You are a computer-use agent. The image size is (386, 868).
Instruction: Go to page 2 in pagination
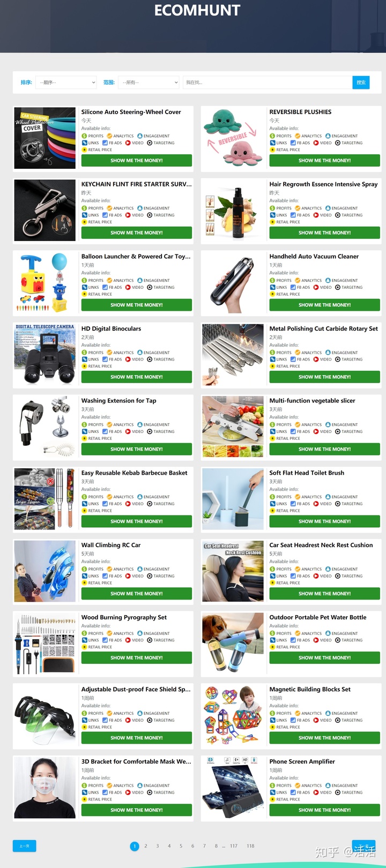pyautogui.click(x=146, y=846)
